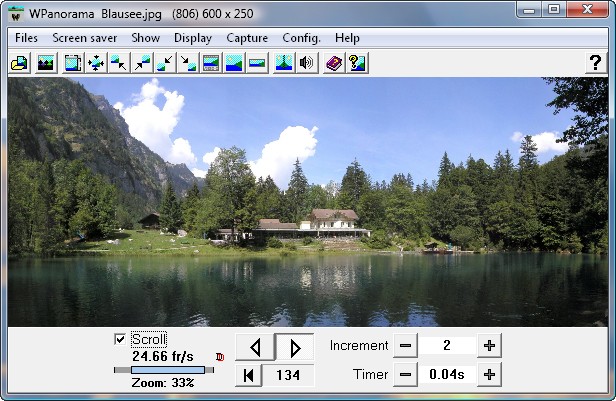
Task: Click the question mark over picture icon
Action: 357,63
